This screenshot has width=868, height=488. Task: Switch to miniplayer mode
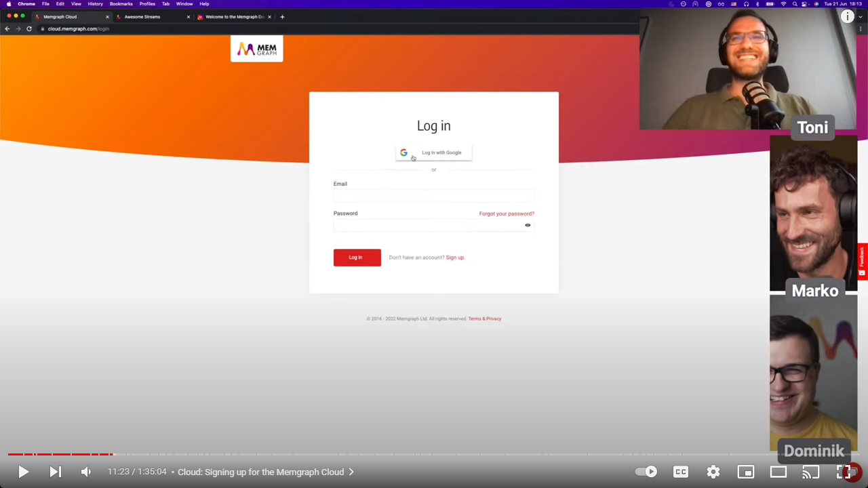coord(746,472)
